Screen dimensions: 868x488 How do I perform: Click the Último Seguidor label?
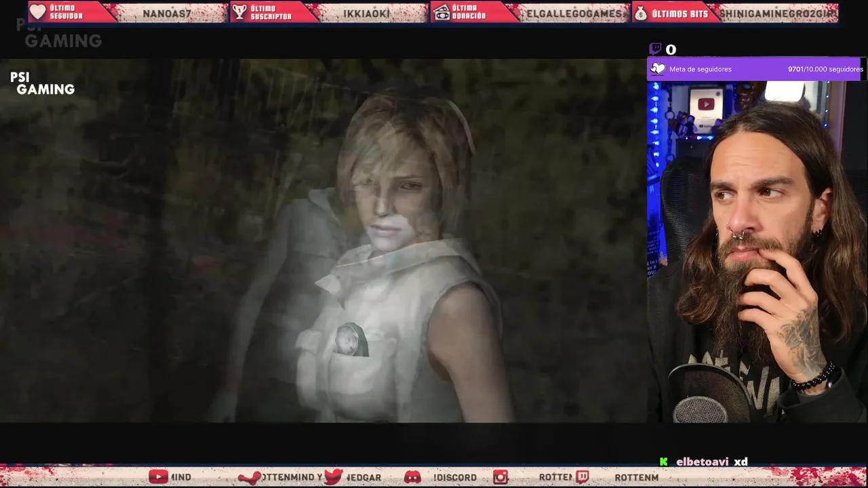click(66, 12)
